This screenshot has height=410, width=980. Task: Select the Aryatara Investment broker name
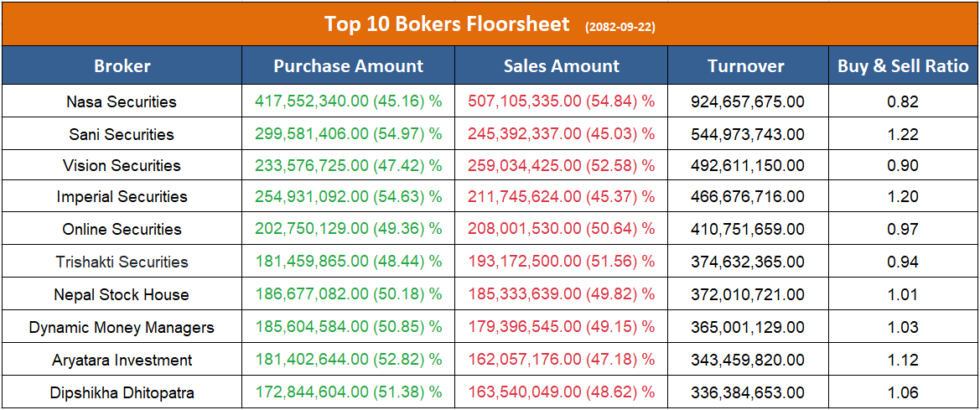pos(122,360)
